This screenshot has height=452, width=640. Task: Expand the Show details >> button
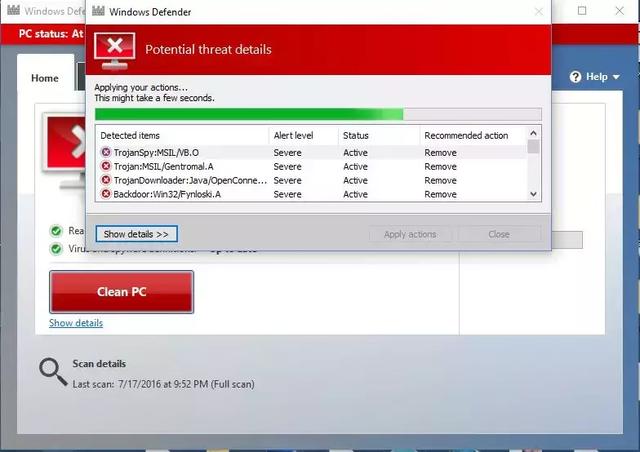click(137, 234)
